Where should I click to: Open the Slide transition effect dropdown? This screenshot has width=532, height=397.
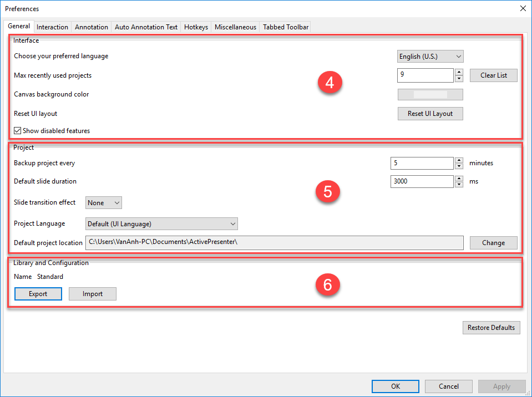[103, 202]
